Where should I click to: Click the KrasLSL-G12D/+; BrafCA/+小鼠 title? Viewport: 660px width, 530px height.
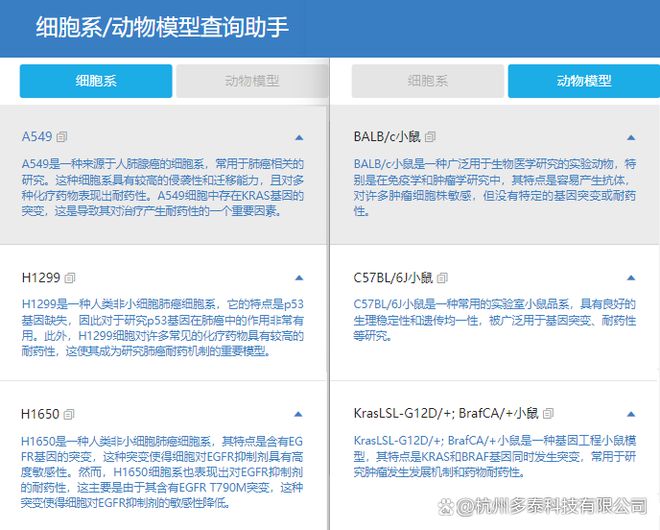[446, 413]
